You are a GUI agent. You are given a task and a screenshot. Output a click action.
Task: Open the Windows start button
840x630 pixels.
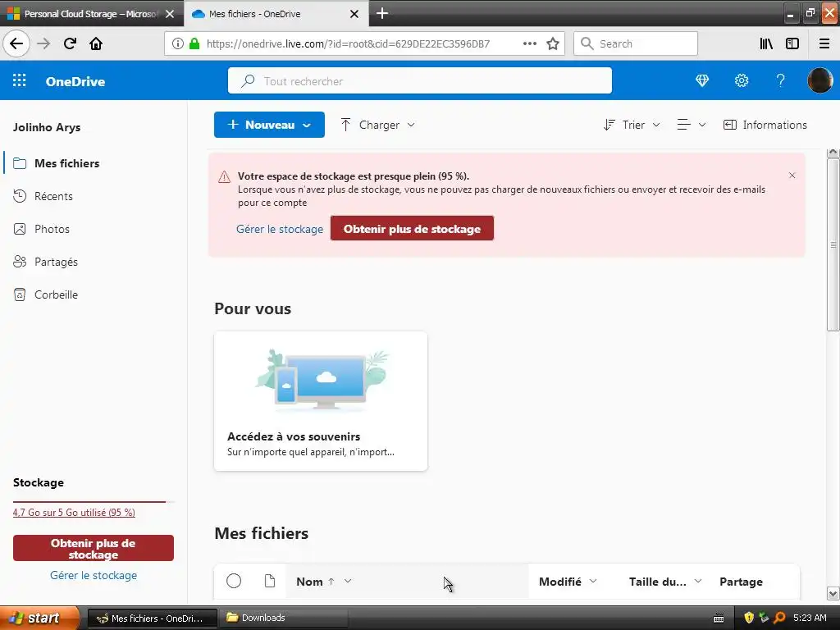pos(39,618)
